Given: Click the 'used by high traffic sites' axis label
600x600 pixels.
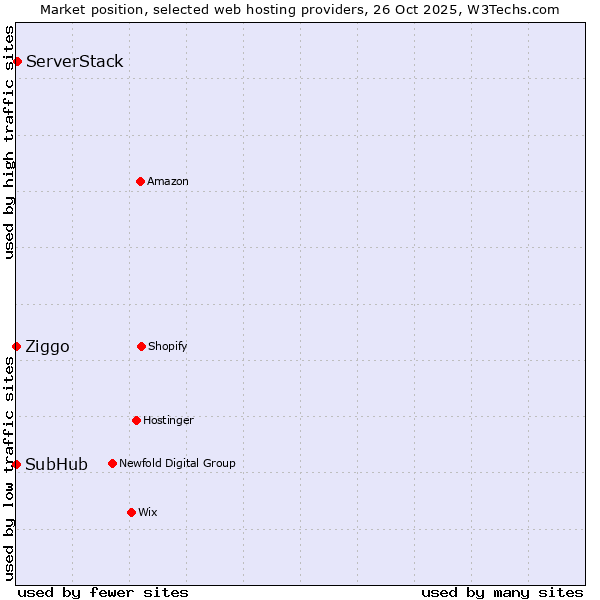Looking at the screenshot, I should click(9, 142).
